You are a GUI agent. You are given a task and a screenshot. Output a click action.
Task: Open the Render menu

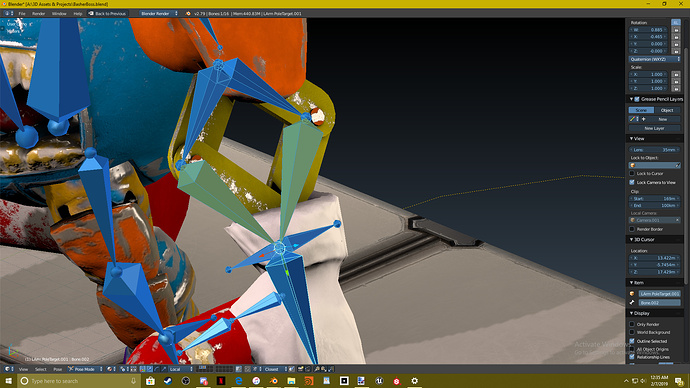pos(38,14)
